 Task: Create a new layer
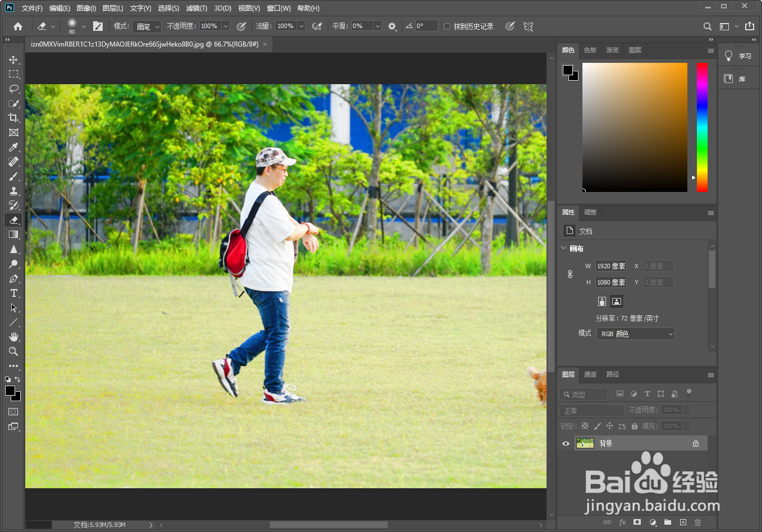pos(683,522)
